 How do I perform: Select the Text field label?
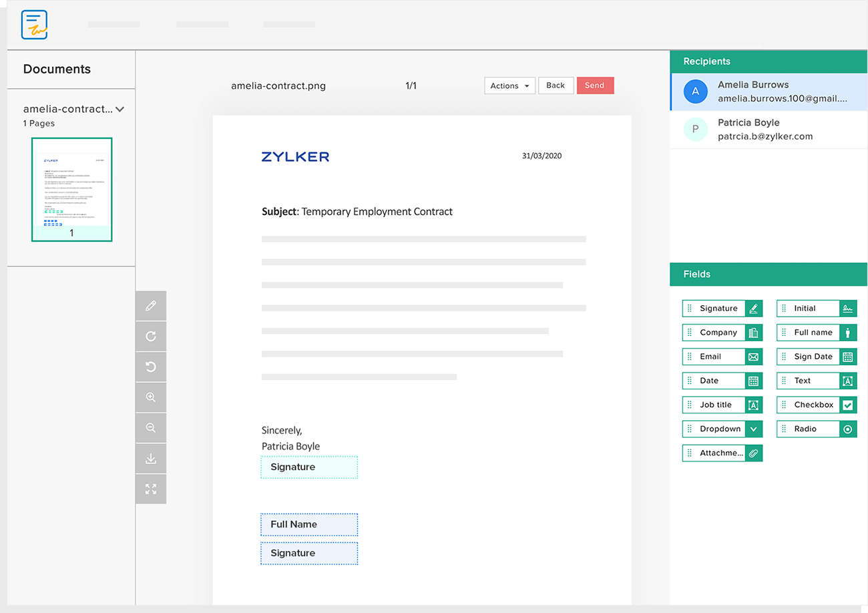click(x=802, y=381)
